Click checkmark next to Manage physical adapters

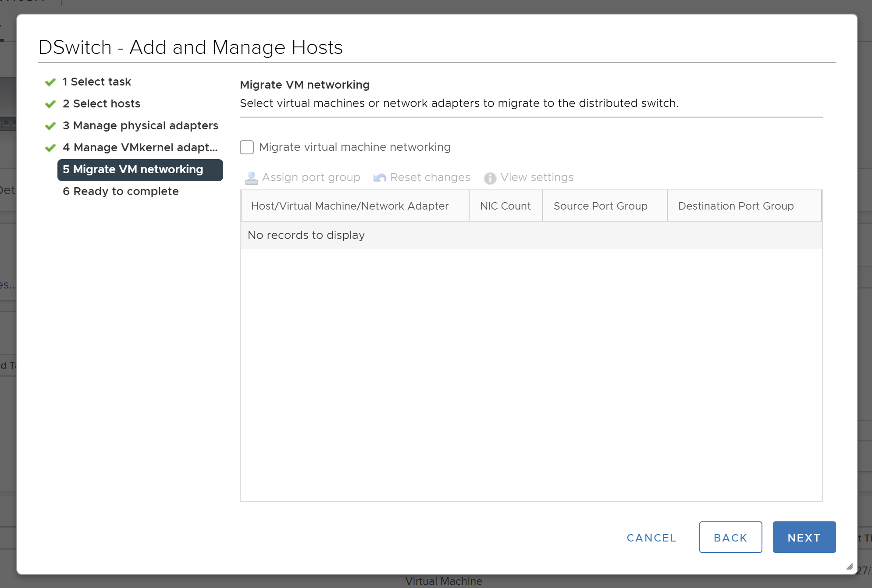(x=50, y=126)
